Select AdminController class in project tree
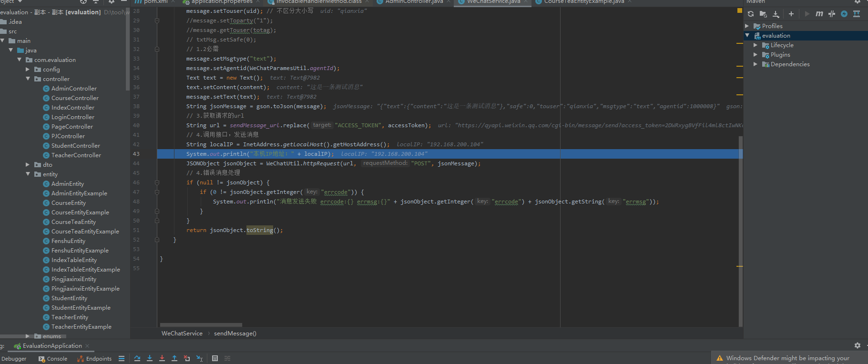868x364 pixels. [x=70, y=89]
